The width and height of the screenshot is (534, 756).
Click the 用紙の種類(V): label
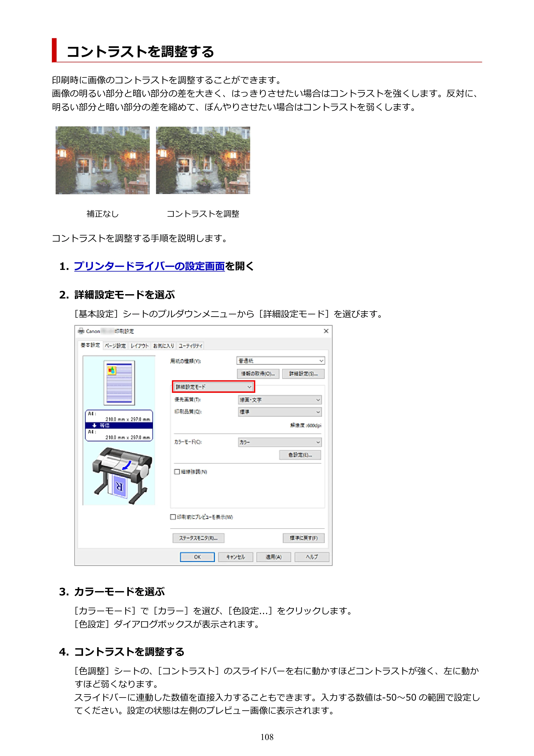186,361
